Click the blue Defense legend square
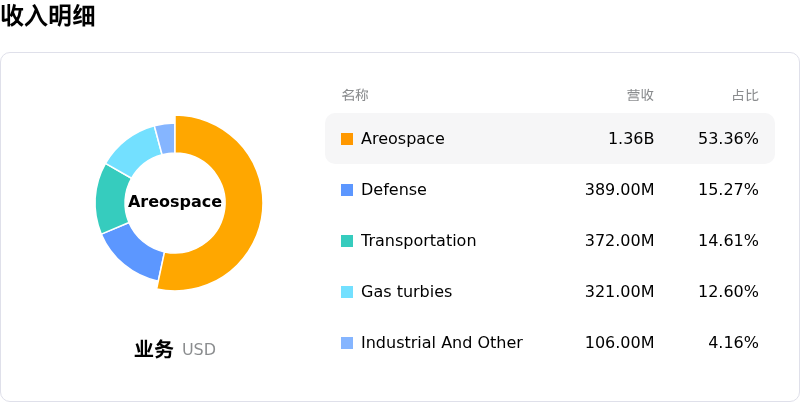This screenshot has height=402, width=800. (x=347, y=190)
